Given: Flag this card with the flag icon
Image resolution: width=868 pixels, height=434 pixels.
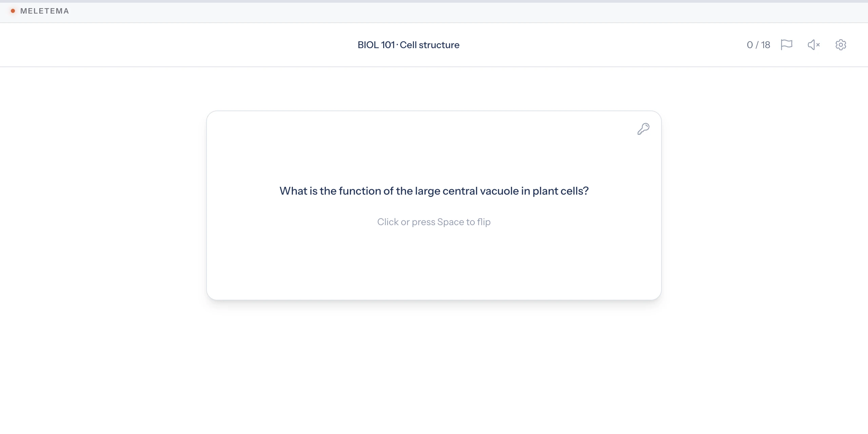Looking at the screenshot, I should [x=786, y=45].
